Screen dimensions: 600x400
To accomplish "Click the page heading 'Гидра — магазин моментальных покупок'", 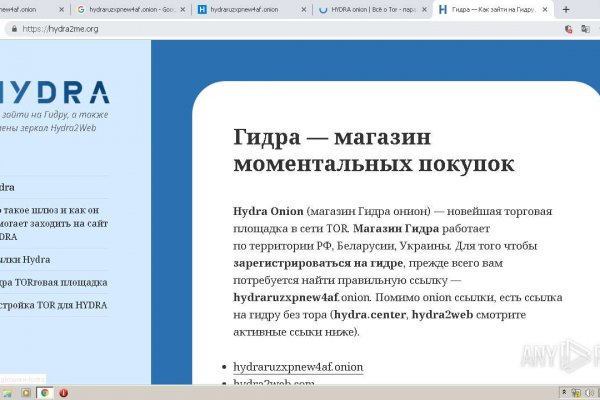I will pos(373,149).
